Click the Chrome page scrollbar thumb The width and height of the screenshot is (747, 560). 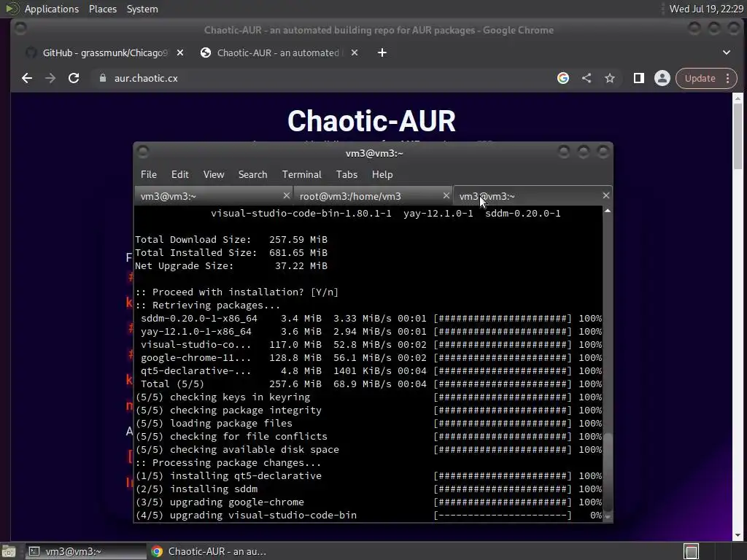[x=738, y=136]
